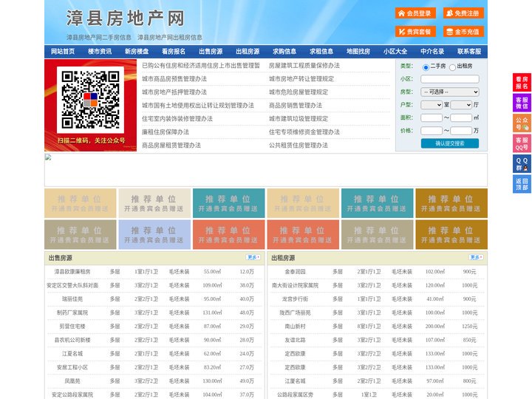Click the 漳县房地产网 site logo
Image resolution: width=532 pixels, height=399 pixels.
tap(125, 18)
